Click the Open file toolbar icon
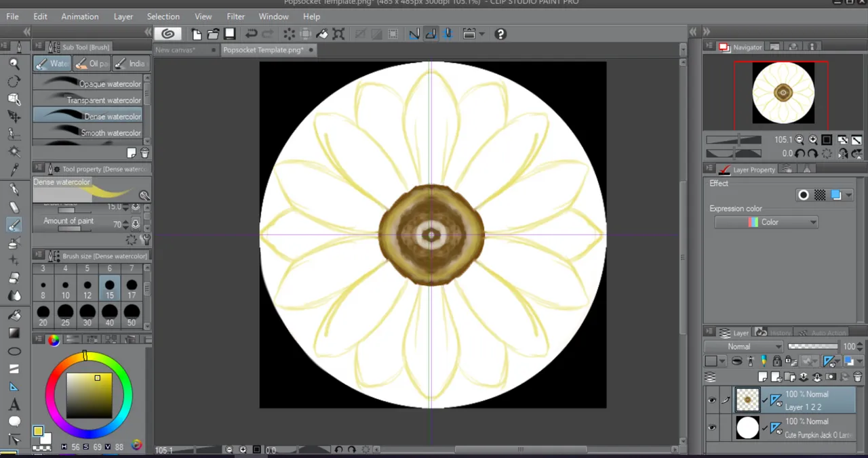Screen dimensions: 868x458 click(213, 34)
